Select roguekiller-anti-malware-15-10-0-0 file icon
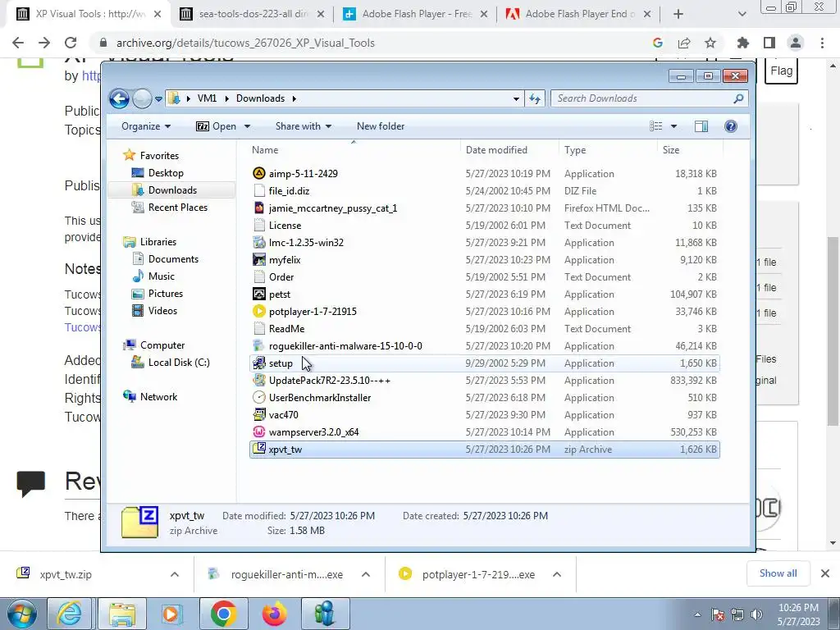840x630 pixels. point(258,345)
